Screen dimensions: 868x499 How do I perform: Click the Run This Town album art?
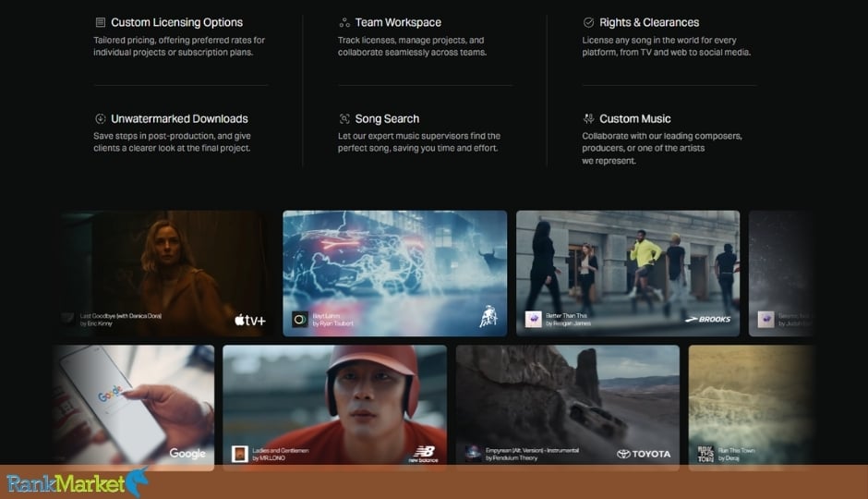pyautogui.click(x=705, y=454)
